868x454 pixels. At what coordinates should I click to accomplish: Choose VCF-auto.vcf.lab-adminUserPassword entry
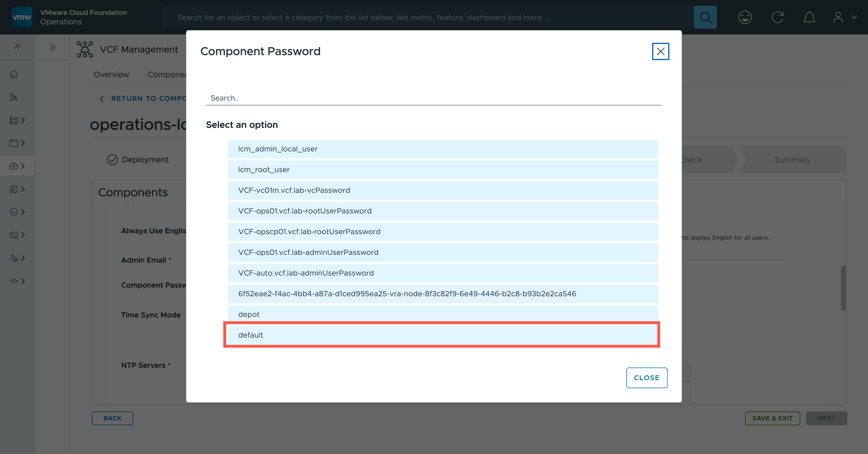tap(442, 273)
